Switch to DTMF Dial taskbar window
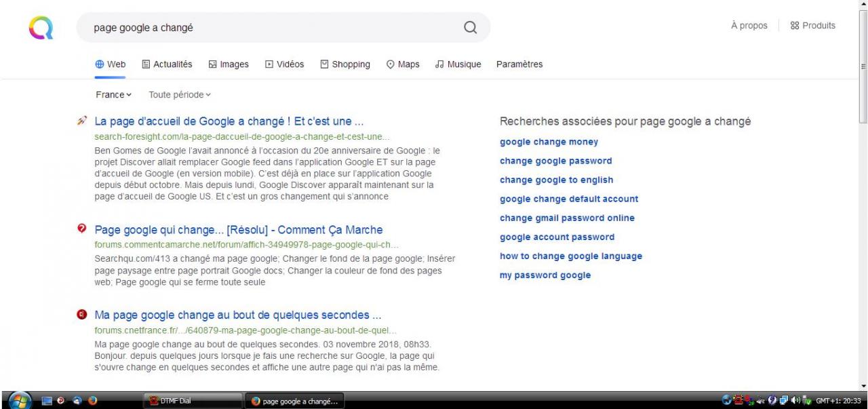 coord(194,401)
